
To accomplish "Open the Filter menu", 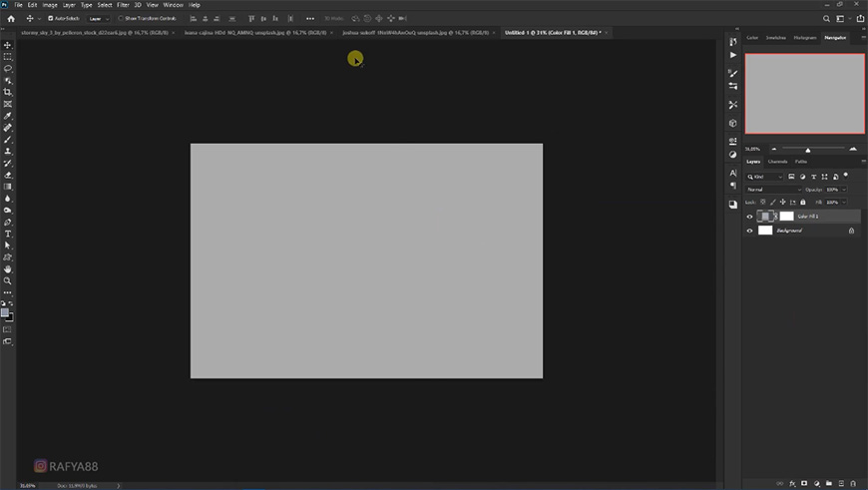I will pos(123,5).
